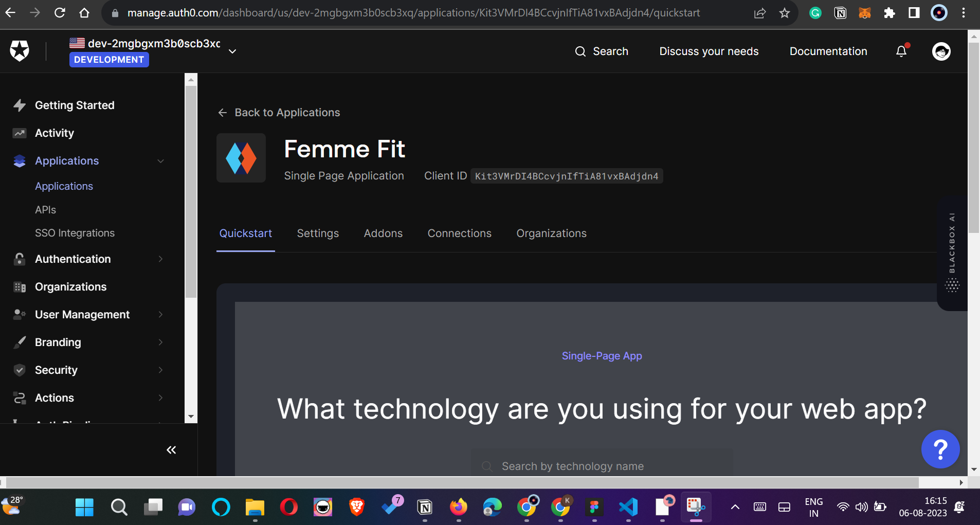Viewport: 980px width, 525px height.
Task: Expand the Authentication sidebar section
Action: click(160, 259)
